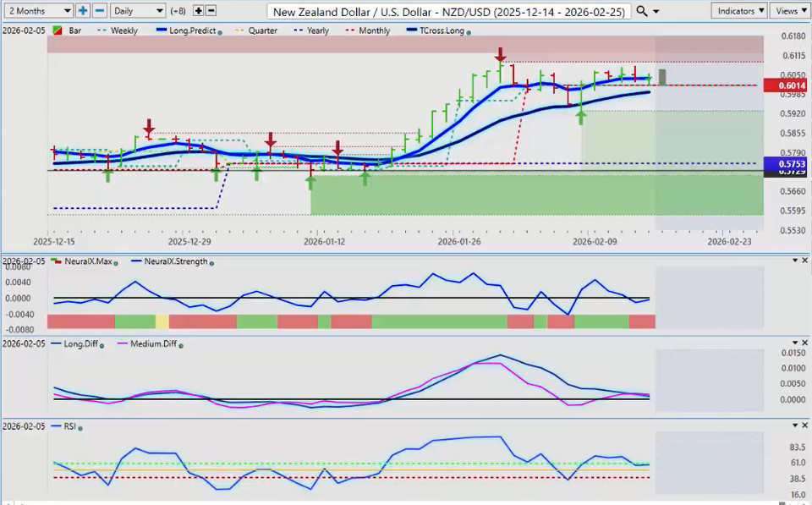Click the NeuralX.Strength legend label
Viewport: 812px width, 505px height.
175,262
